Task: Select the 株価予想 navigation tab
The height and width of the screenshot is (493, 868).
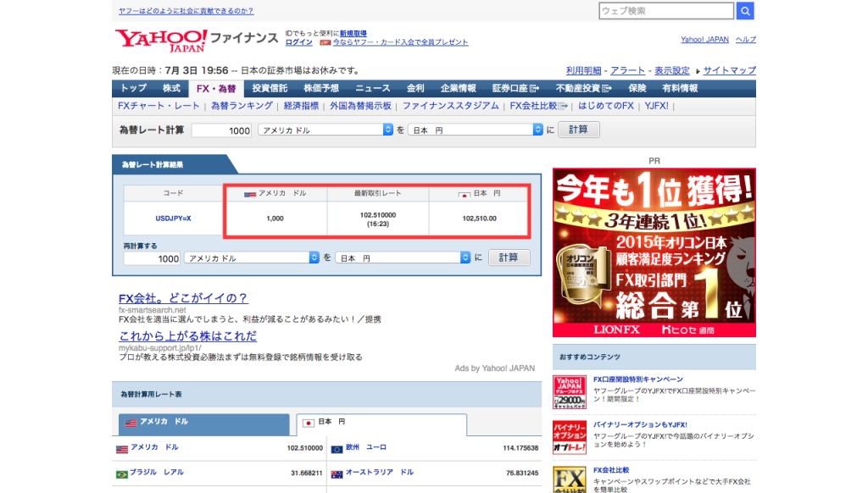Action: pyautogui.click(x=321, y=88)
